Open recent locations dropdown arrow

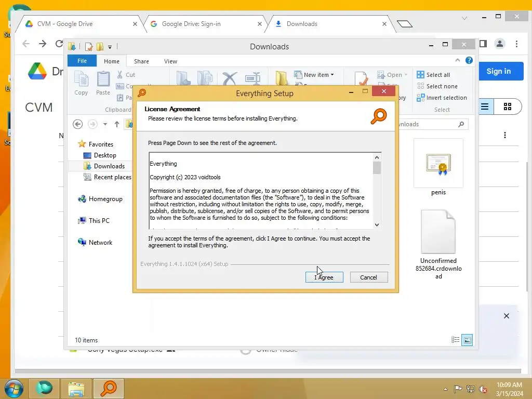pos(105,124)
